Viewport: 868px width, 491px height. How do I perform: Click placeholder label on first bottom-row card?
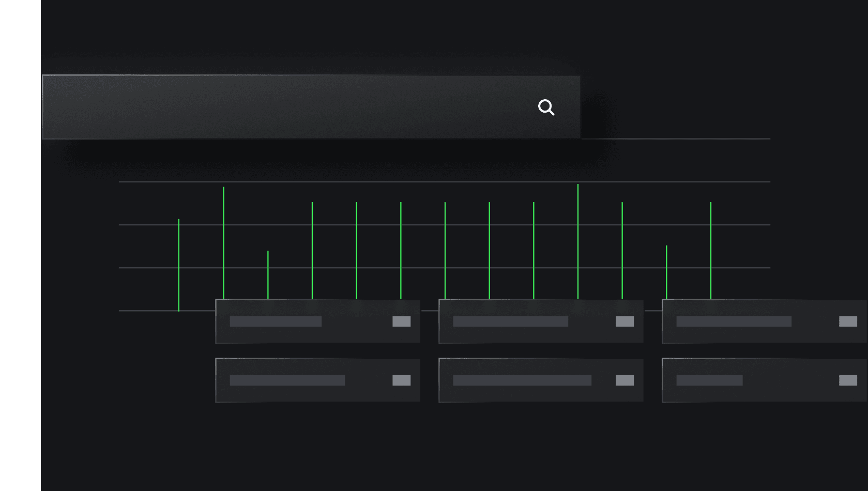click(287, 380)
